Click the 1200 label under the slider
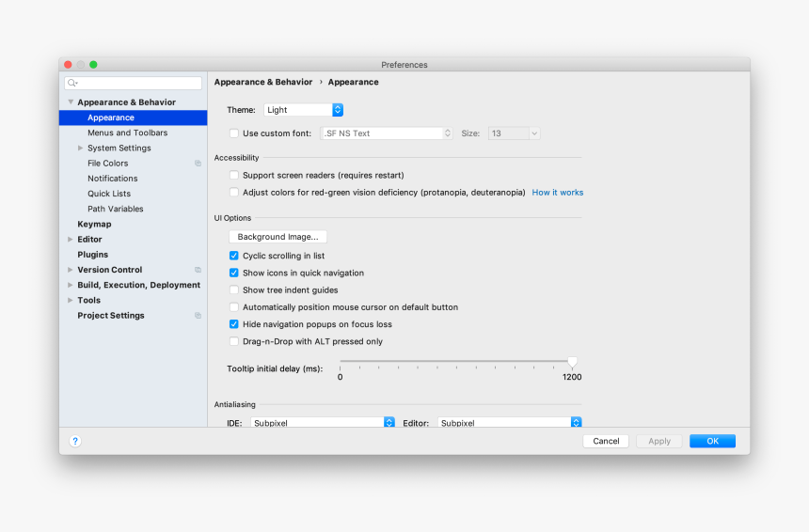This screenshot has width=809, height=532. point(572,377)
